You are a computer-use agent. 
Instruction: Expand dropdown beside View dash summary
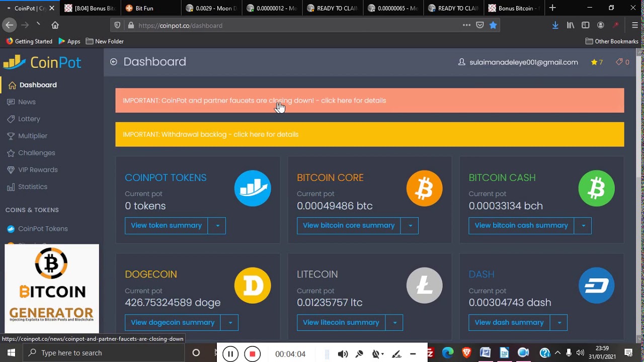coord(559,323)
